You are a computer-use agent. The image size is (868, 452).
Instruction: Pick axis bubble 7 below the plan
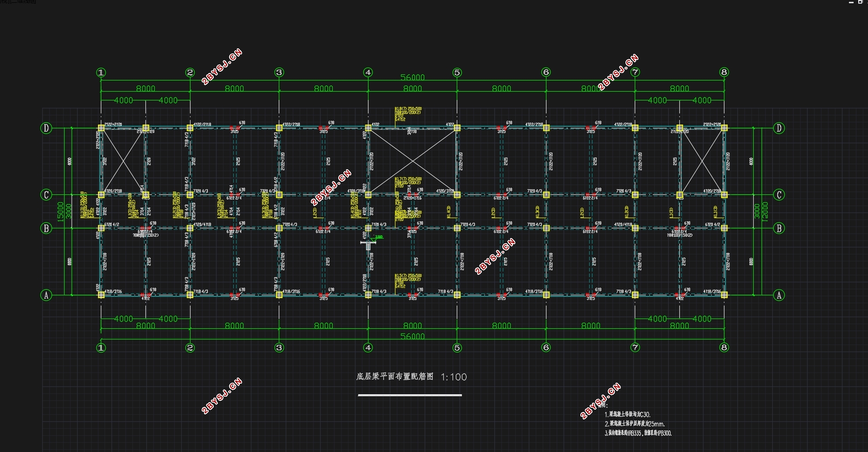[x=635, y=347]
